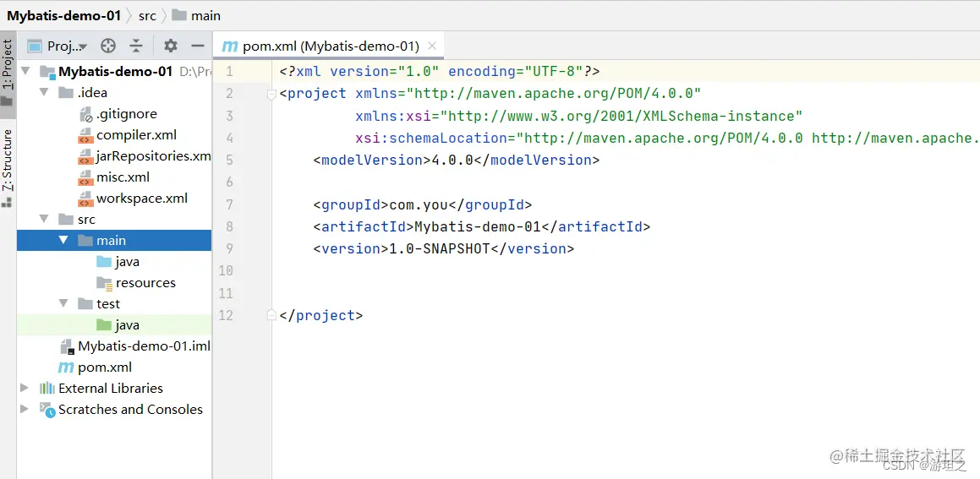Image resolution: width=980 pixels, height=479 pixels.
Task: Click the External Libraries bar-chart icon
Action: pos(47,388)
